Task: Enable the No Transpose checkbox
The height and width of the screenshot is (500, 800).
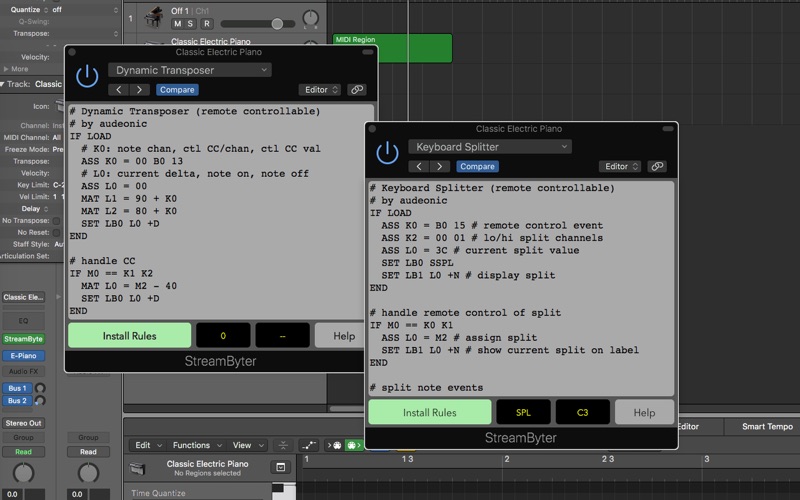Action: click(x=57, y=221)
